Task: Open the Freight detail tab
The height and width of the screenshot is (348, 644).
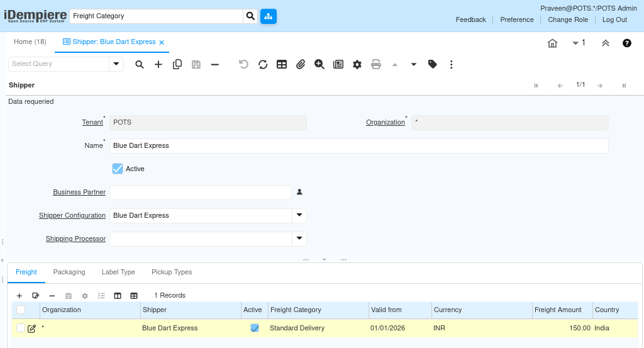Action: point(26,272)
